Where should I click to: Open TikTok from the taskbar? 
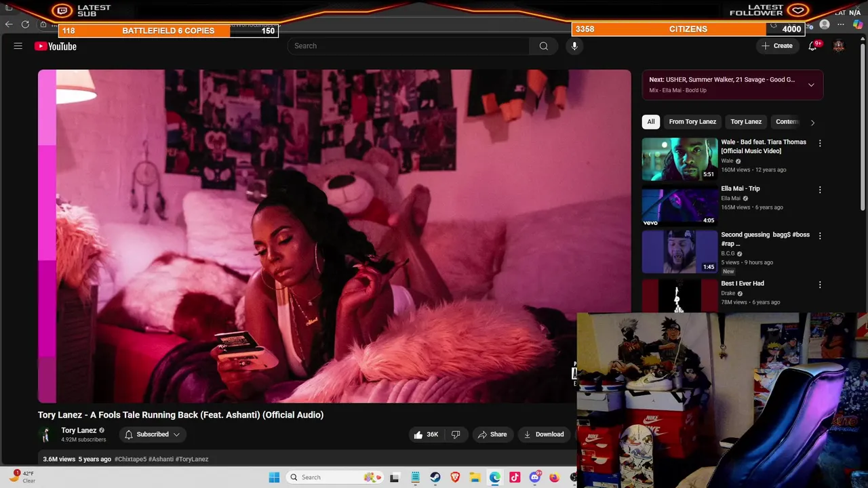[515, 477]
